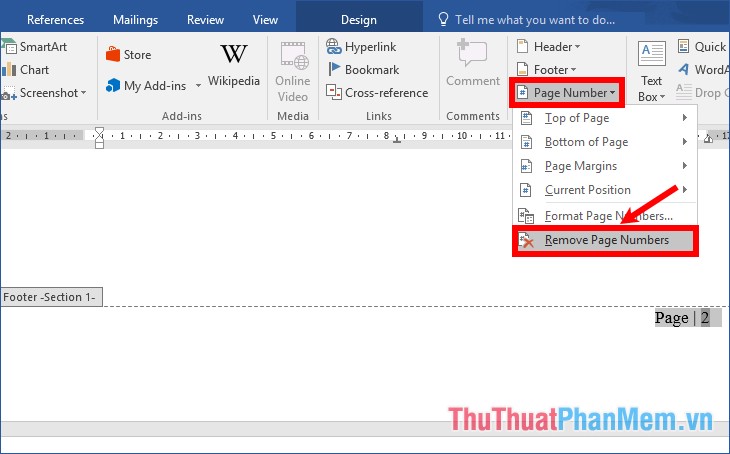
Task: Click the Tell me search field
Action: click(x=534, y=20)
